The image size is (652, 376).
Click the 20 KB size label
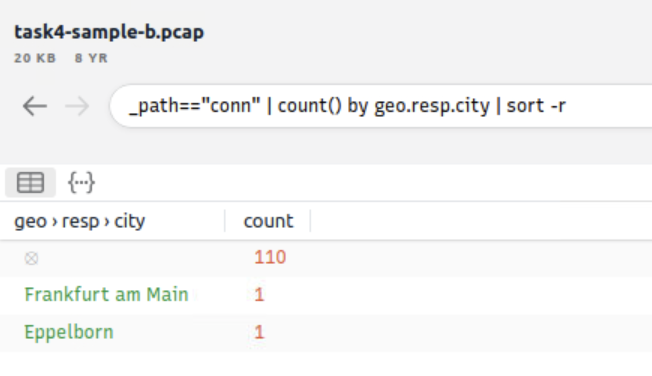point(35,58)
